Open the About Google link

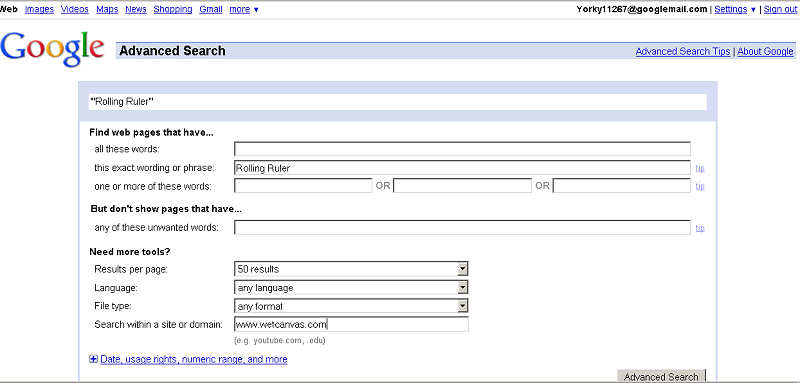pyautogui.click(x=765, y=52)
